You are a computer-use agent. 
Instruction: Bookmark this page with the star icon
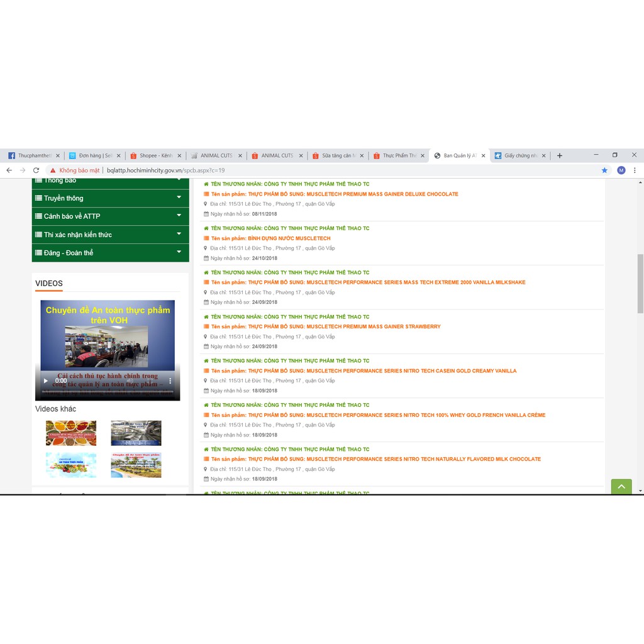coord(604,170)
